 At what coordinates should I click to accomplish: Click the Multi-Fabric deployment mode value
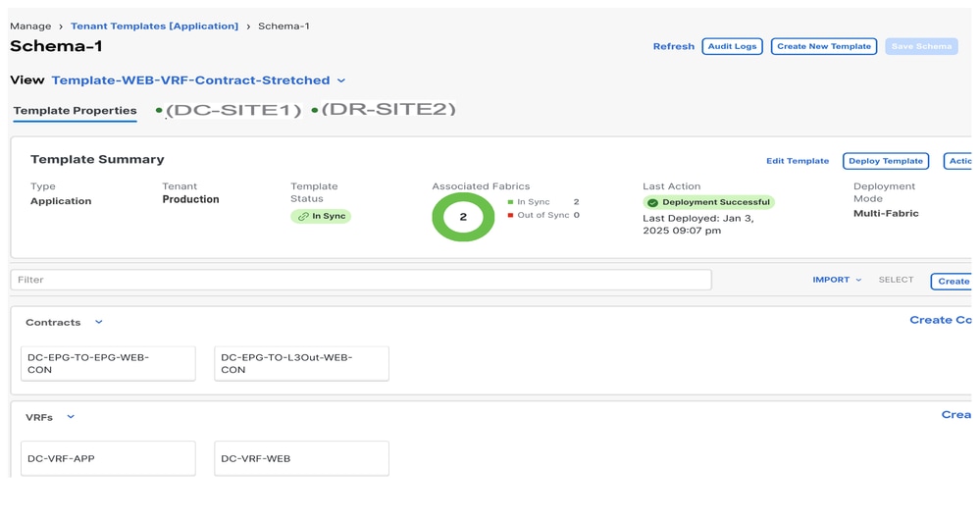886,214
